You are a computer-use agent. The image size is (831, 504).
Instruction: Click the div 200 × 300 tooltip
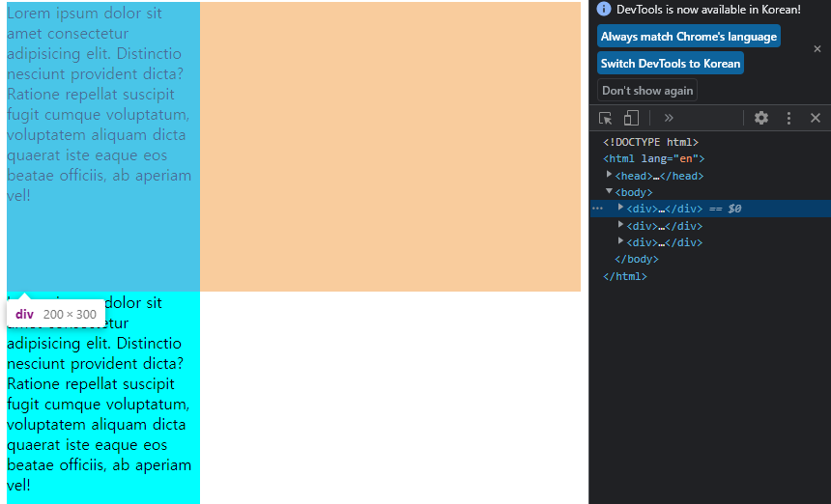click(x=56, y=314)
